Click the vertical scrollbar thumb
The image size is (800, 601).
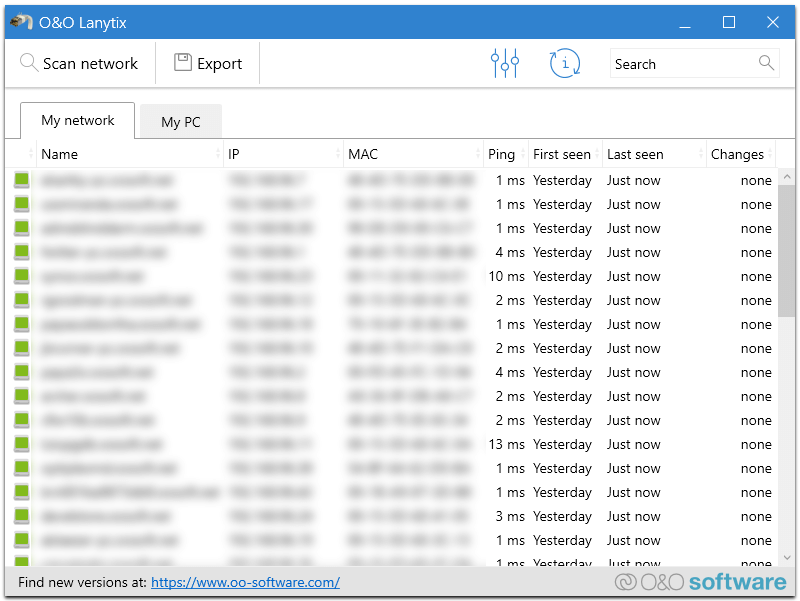tap(786, 251)
